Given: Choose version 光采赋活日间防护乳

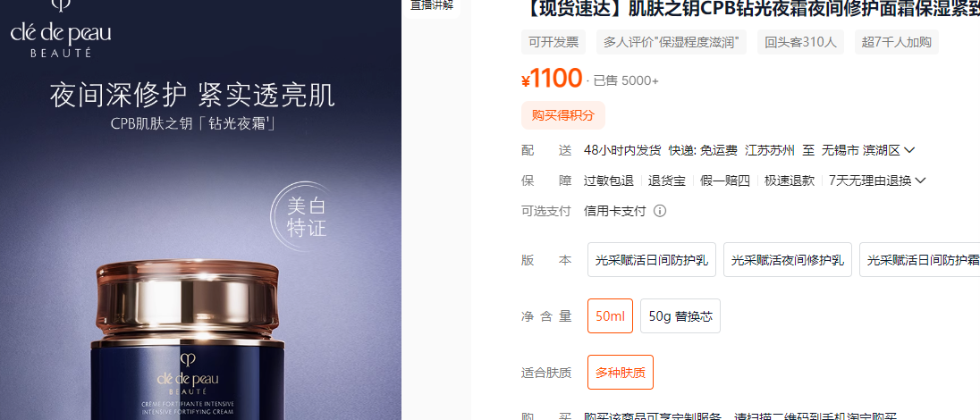Looking at the screenshot, I should coord(651,260).
